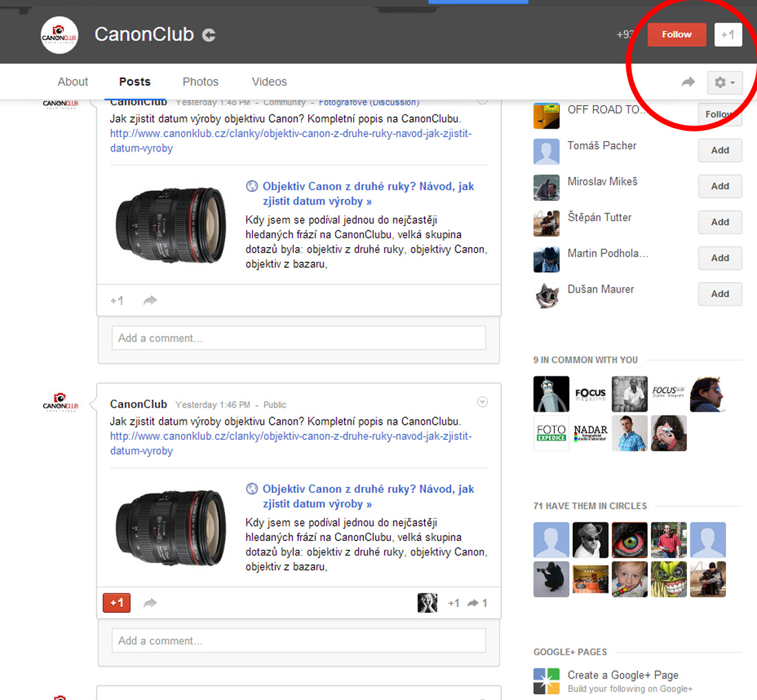
Task: Click the verified badge next to CanonClub
Action: pyautogui.click(x=209, y=34)
